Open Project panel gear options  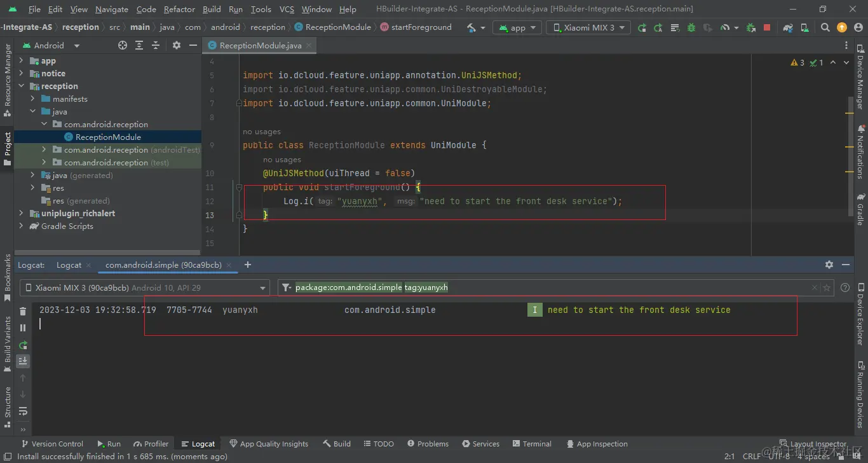point(177,45)
